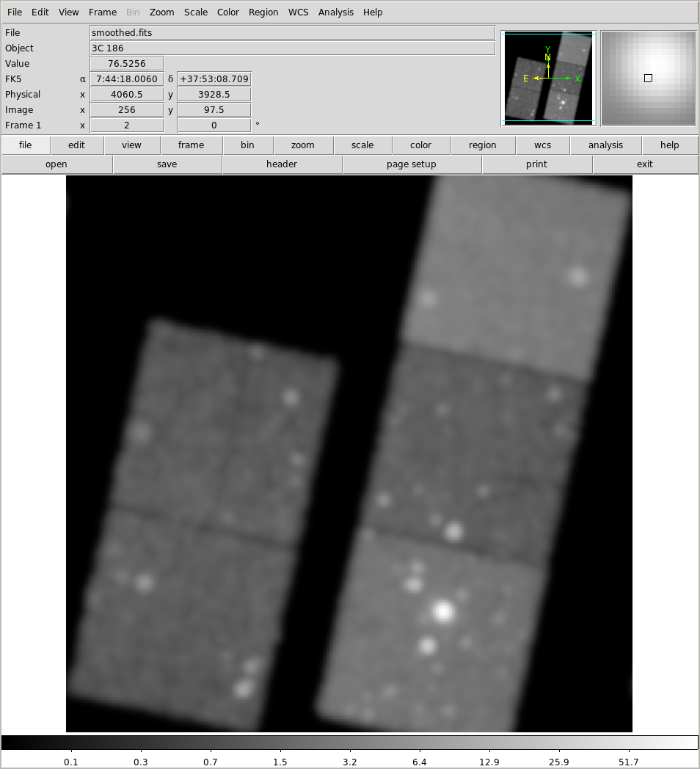Click the print button
Screen dimensions: 700x769
click(x=536, y=164)
